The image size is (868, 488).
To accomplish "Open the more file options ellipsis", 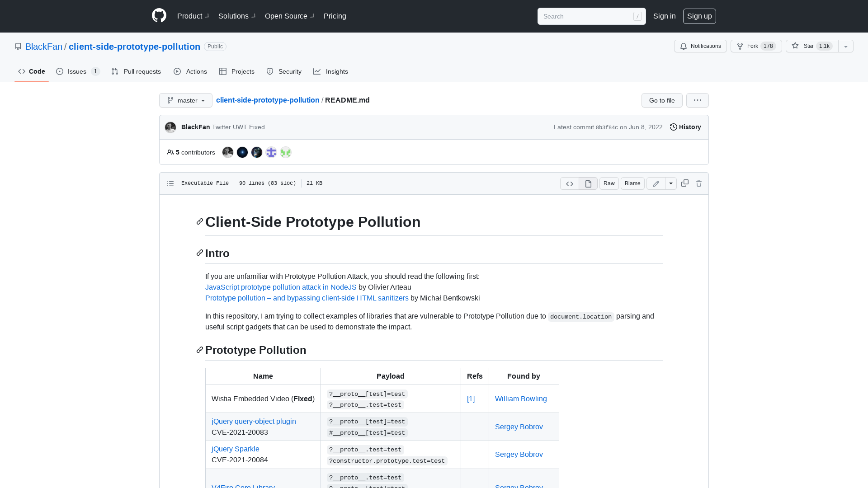I will coord(698,100).
